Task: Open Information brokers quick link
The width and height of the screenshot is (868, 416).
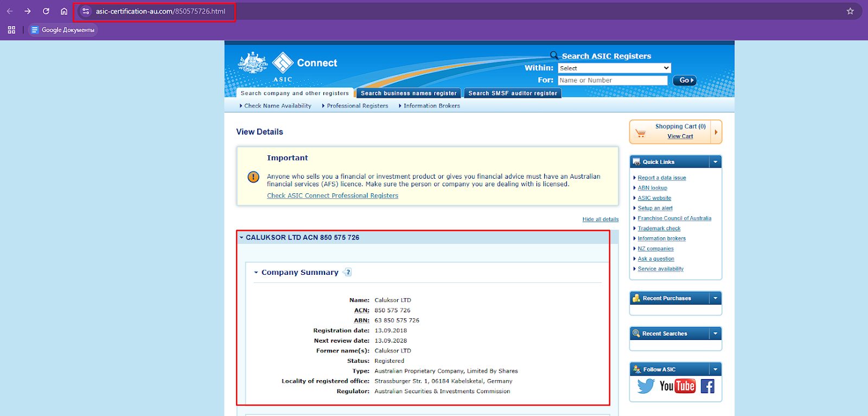Action: pos(662,238)
